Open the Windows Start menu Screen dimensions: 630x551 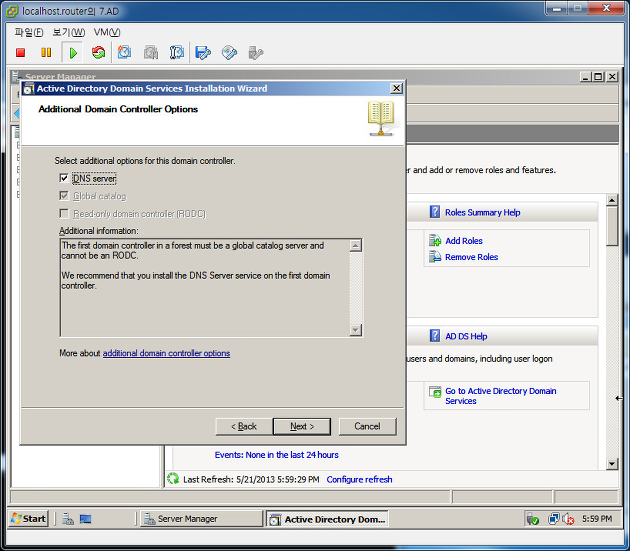(x=29, y=519)
